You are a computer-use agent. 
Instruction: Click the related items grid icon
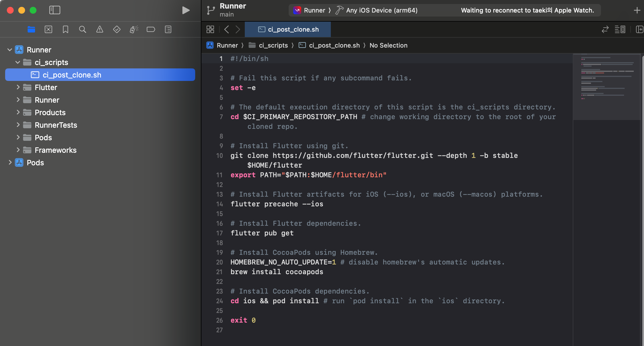210,29
